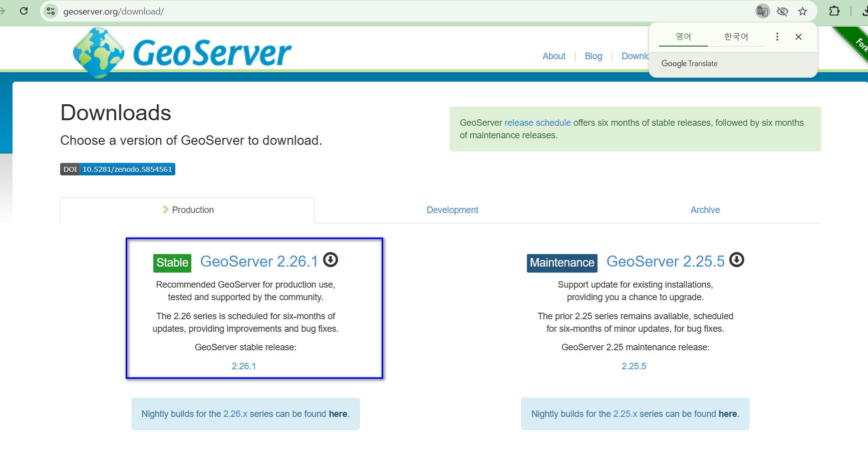Close the Google Translate popup
The width and height of the screenshot is (868, 455).
pyautogui.click(x=798, y=37)
